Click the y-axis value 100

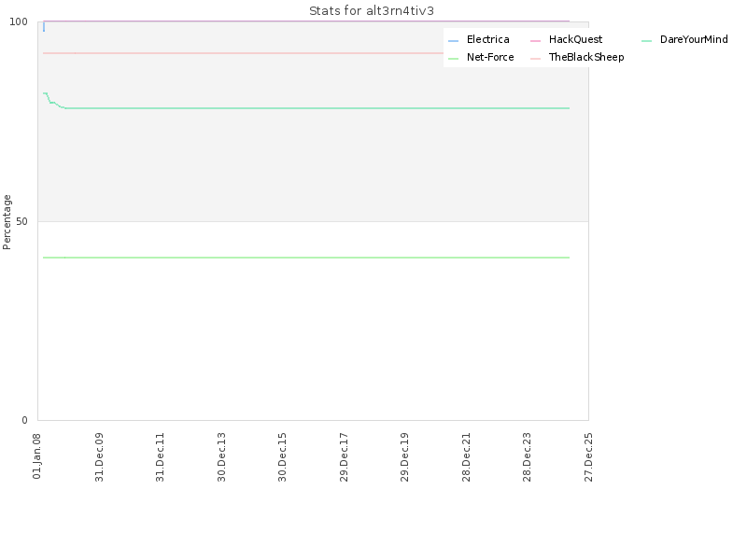coord(19,21)
